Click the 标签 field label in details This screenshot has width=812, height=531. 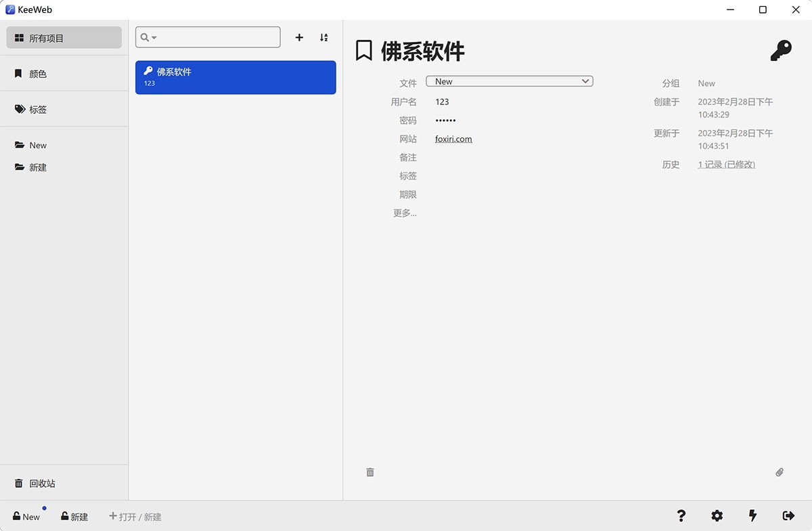point(408,175)
